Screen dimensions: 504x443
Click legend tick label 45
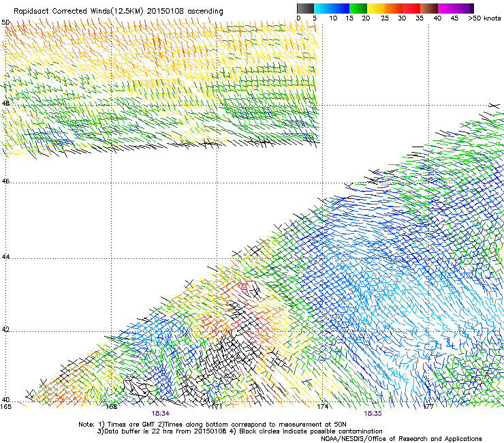(x=454, y=18)
